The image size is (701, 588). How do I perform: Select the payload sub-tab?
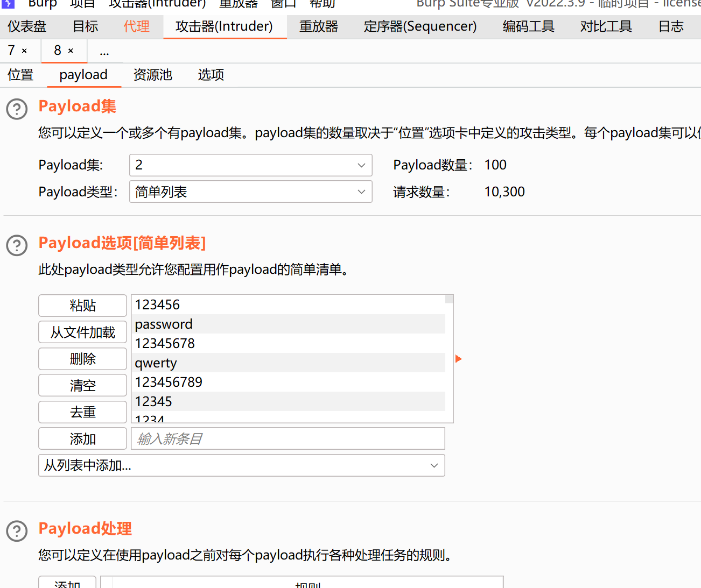pyautogui.click(x=83, y=75)
